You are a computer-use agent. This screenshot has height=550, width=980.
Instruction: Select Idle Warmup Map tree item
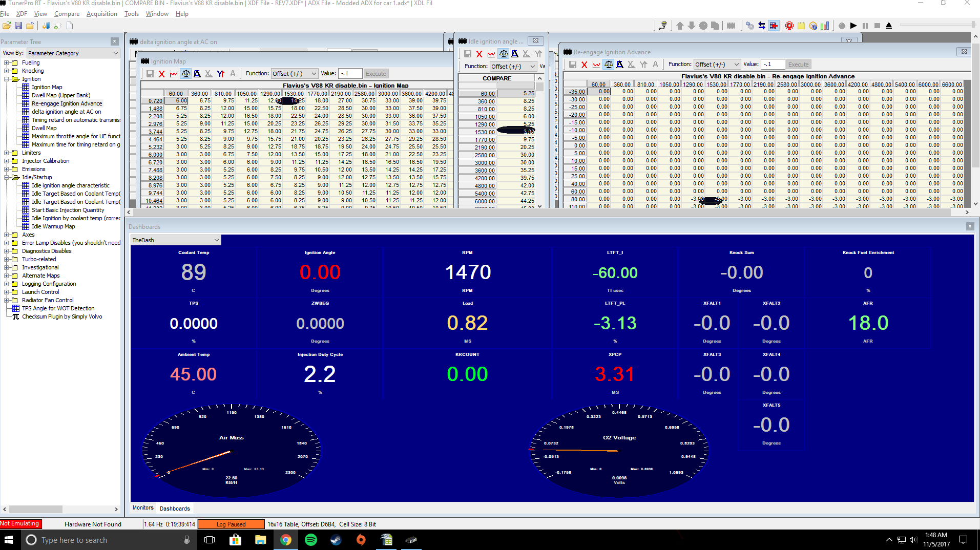[x=53, y=226]
